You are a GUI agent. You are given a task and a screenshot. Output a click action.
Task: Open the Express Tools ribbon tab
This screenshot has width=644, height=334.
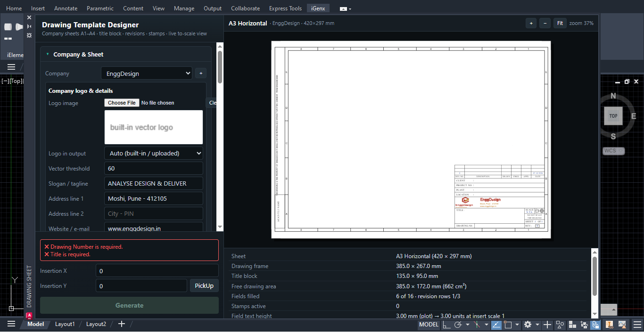tap(285, 8)
